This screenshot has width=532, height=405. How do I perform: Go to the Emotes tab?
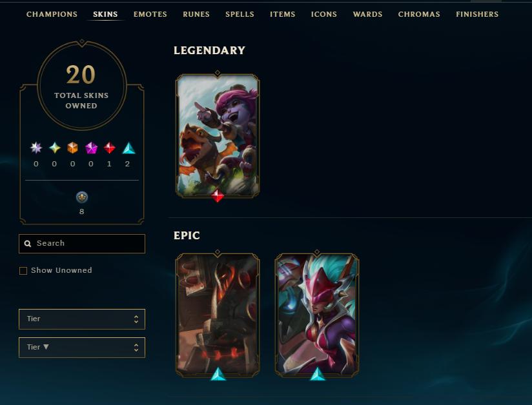(150, 14)
